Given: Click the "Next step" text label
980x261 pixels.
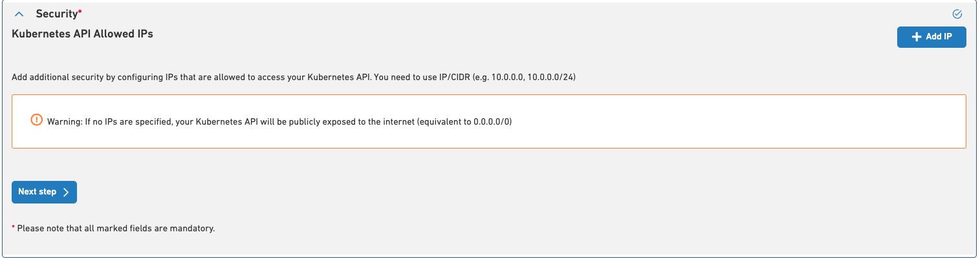Looking at the screenshot, I should point(37,192).
